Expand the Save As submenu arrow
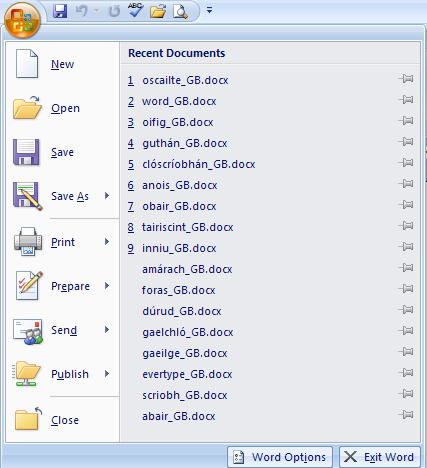The image size is (427, 468). (107, 196)
